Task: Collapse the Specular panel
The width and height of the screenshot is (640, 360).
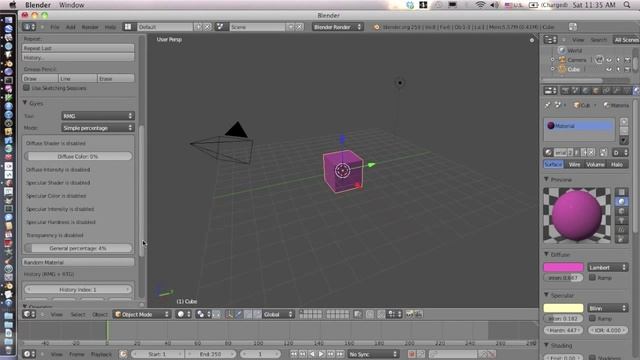Action: coord(547,295)
